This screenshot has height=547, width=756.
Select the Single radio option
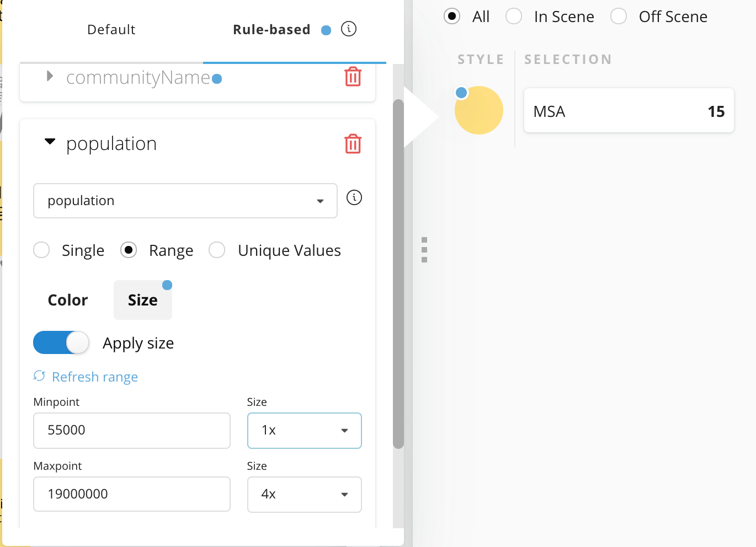pos(42,250)
